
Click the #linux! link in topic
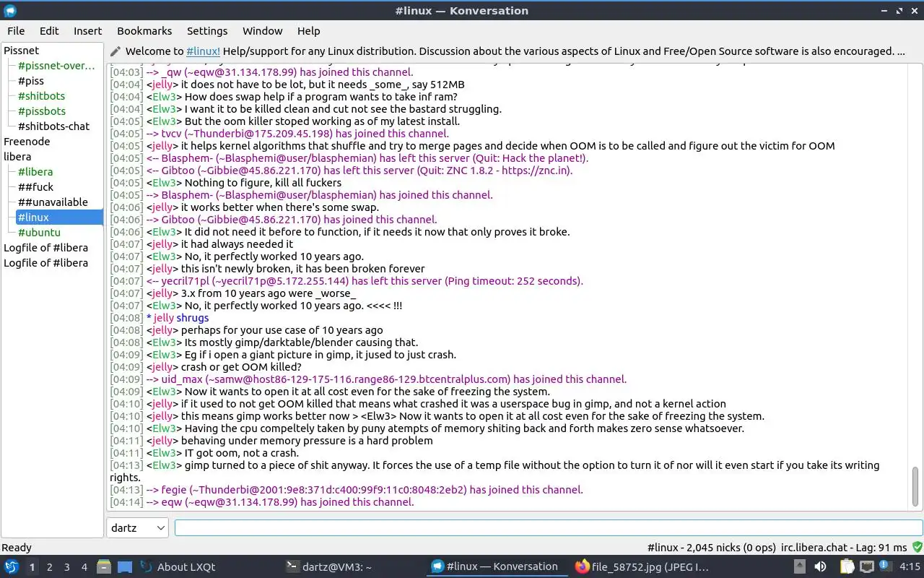click(204, 51)
